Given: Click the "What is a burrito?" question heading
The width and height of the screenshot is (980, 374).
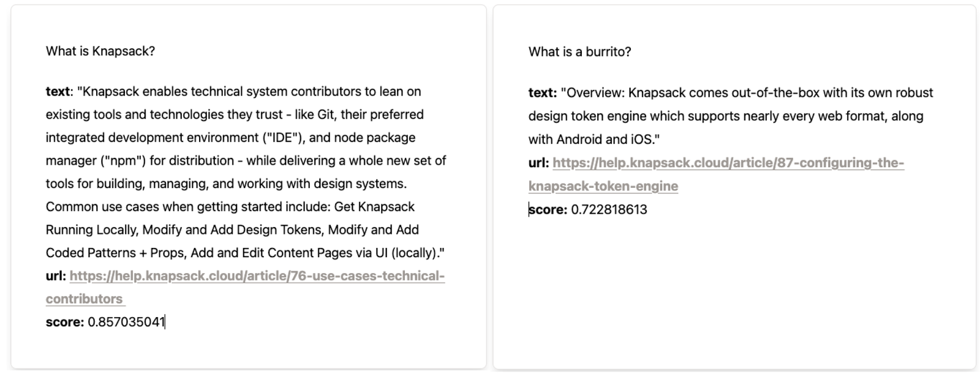Looking at the screenshot, I should (579, 52).
